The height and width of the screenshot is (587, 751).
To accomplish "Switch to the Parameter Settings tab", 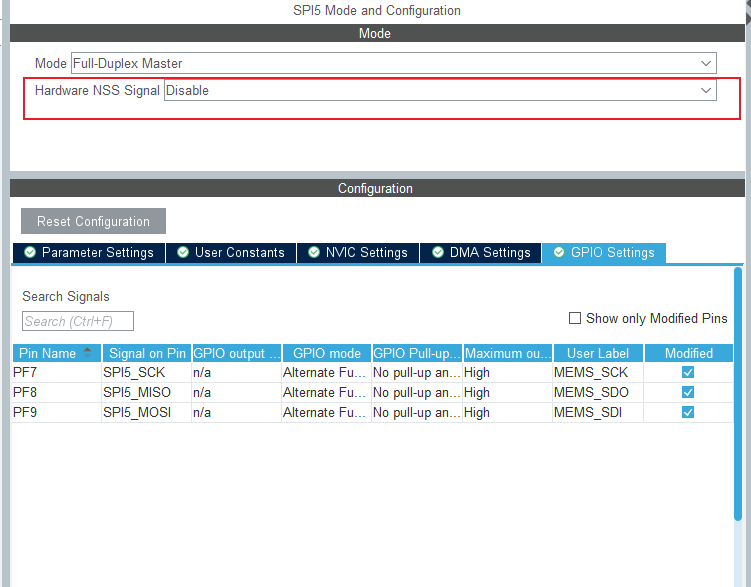I will [89, 253].
